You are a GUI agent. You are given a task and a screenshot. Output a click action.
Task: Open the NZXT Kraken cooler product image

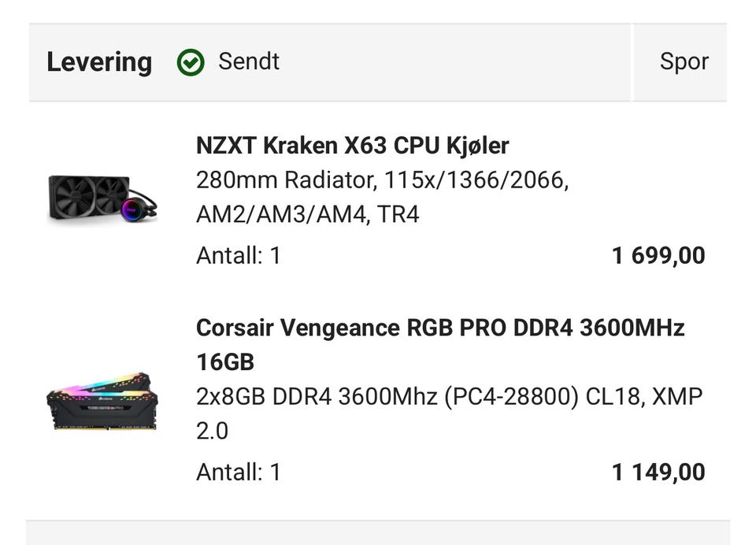pos(102,198)
